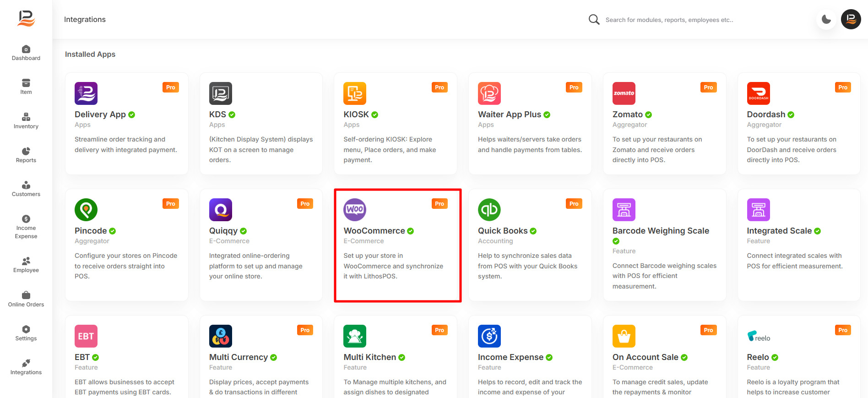Click the LithosPOS logo in sidebar
This screenshot has width=868, height=398.
click(x=26, y=18)
